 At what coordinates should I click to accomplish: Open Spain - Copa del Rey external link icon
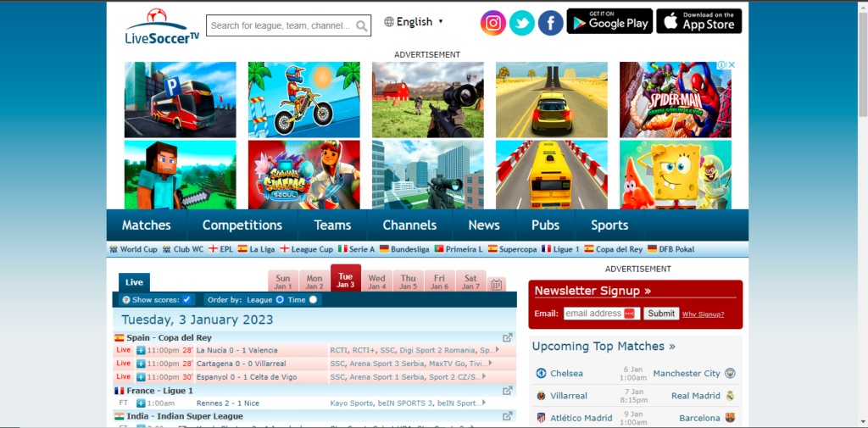tap(507, 338)
